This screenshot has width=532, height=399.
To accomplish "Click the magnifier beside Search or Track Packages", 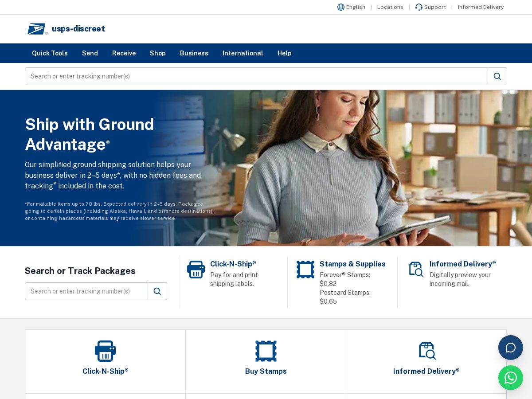I will pos(157,291).
